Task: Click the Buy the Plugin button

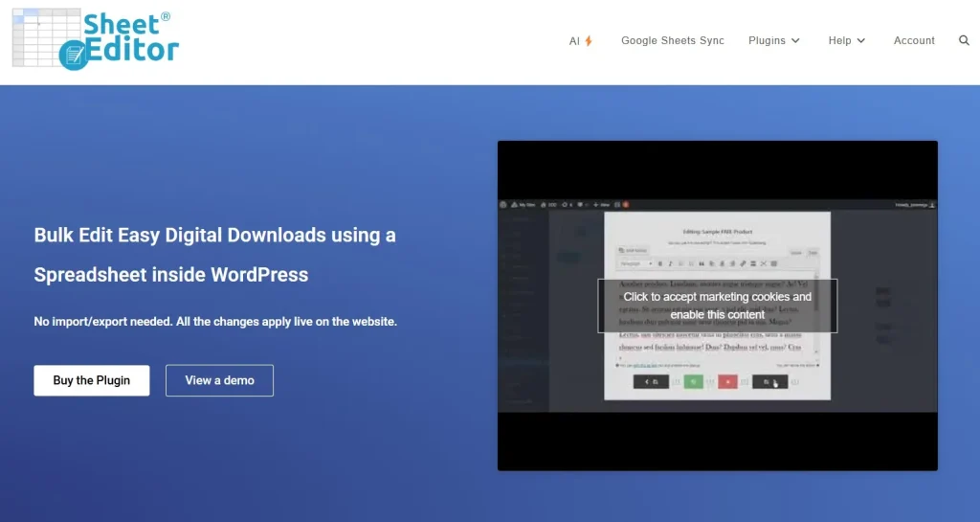Action: (x=92, y=380)
